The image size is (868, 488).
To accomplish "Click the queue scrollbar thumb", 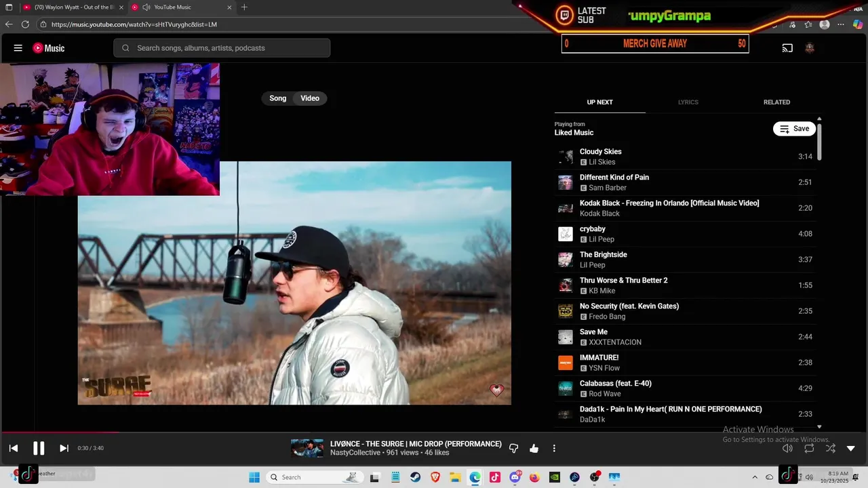I will pyautogui.click(x=819, y=141).
